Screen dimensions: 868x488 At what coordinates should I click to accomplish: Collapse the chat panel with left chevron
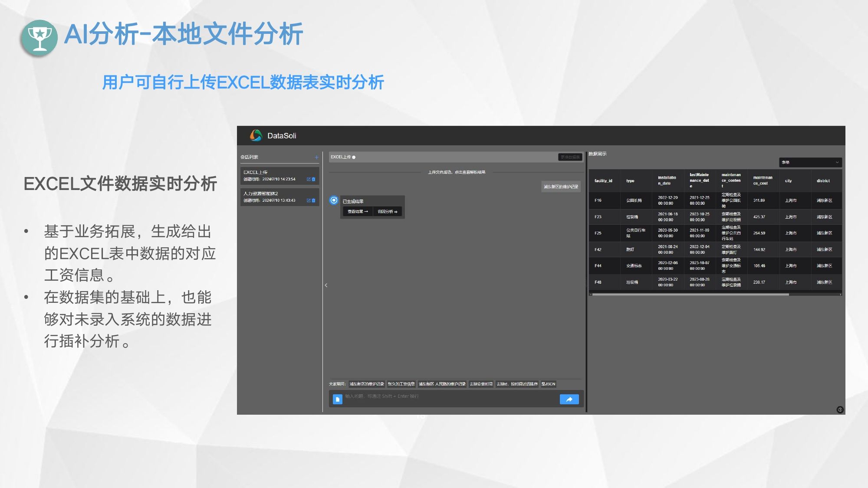tap(326, 285)
